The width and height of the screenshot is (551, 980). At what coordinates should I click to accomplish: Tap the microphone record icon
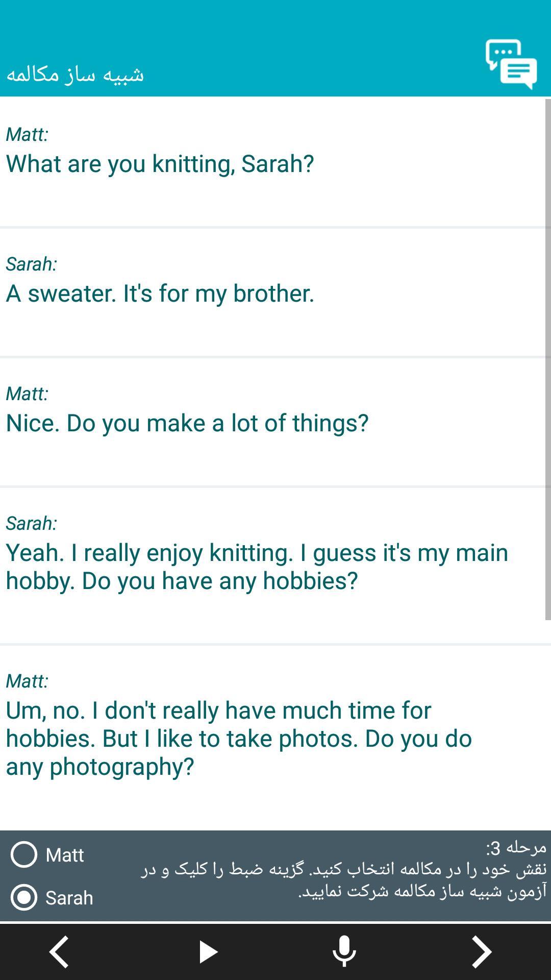pyautogui.click(x=344, y=951)
